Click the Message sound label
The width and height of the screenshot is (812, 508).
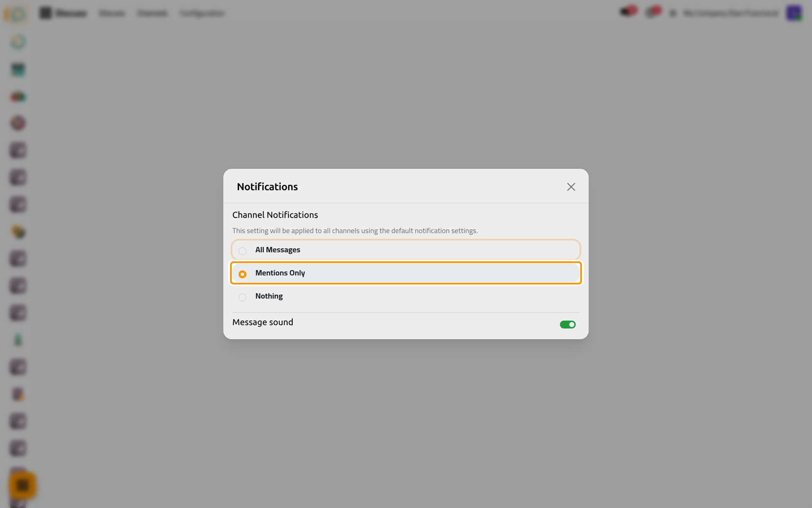click(x=263, y=322)
